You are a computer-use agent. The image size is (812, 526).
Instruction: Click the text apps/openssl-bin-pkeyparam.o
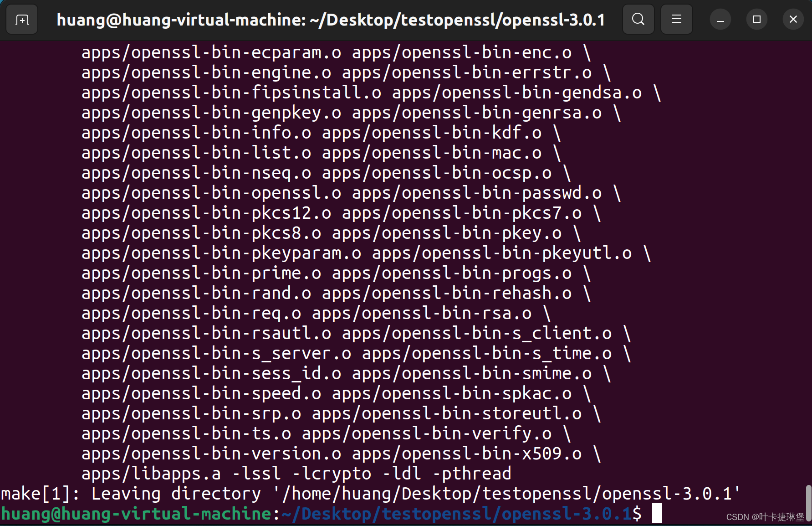(x=221, y=253)
